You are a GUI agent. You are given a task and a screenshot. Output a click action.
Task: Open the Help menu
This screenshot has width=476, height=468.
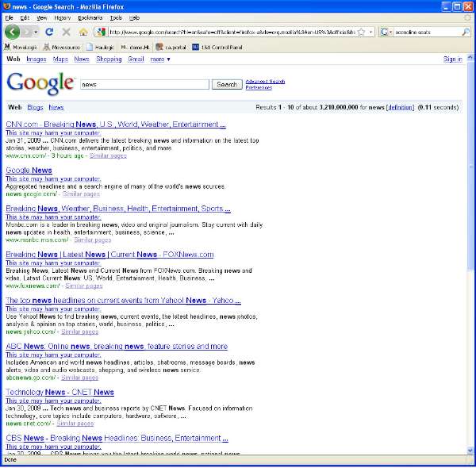tap(134, 18)
